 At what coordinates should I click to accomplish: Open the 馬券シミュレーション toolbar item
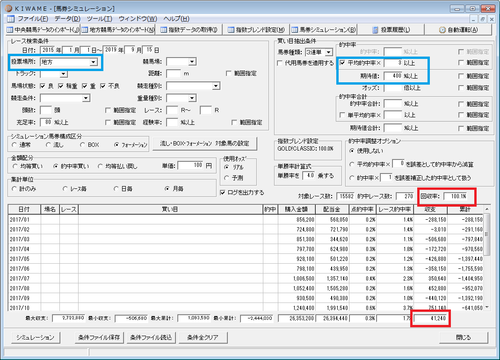click(323, 30)
